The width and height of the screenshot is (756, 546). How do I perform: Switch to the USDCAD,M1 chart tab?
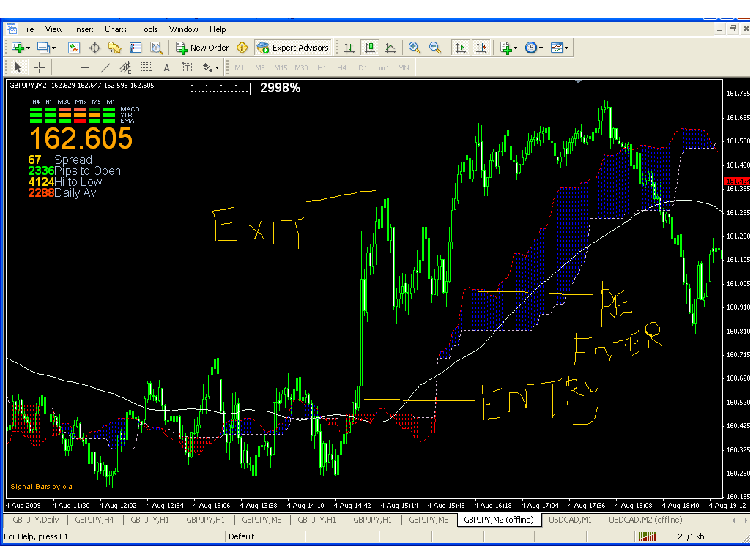[570, 520]
